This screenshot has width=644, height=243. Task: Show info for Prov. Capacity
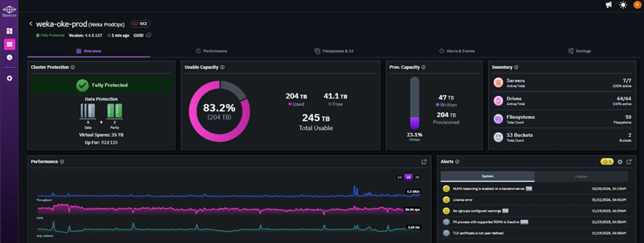click(423, 67)
